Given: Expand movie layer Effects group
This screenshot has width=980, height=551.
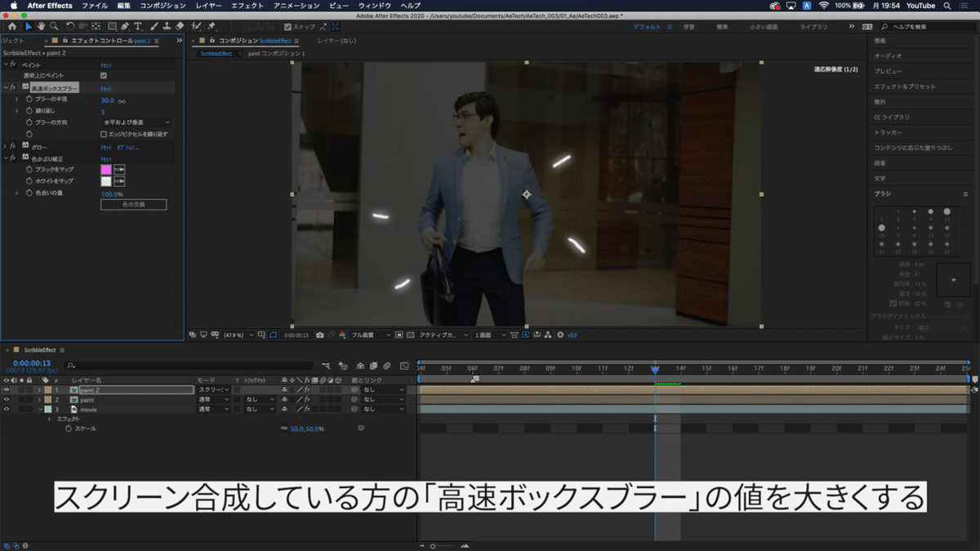Looking at the screenshot, I should 49,419.
